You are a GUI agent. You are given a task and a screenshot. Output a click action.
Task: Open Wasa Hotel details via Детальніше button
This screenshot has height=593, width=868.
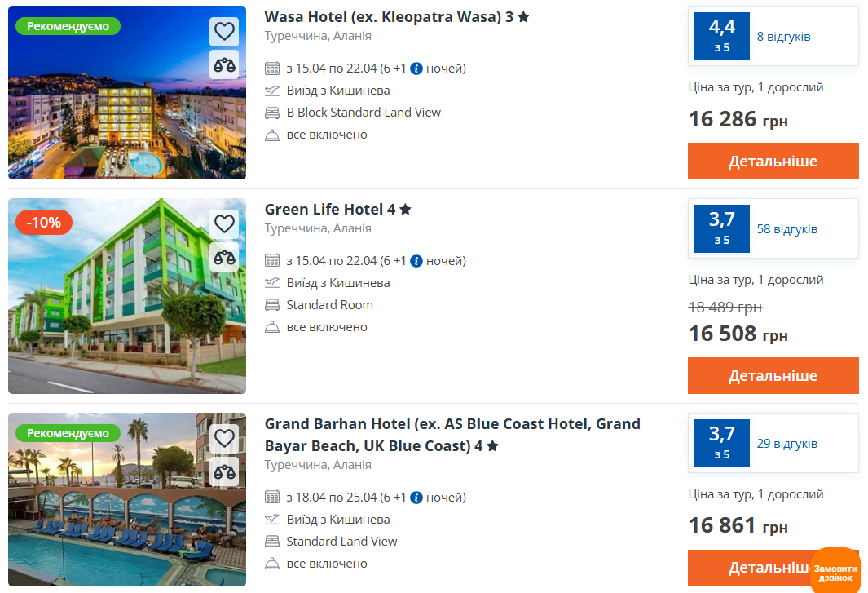pyautogui.click(x=773, y=161)
